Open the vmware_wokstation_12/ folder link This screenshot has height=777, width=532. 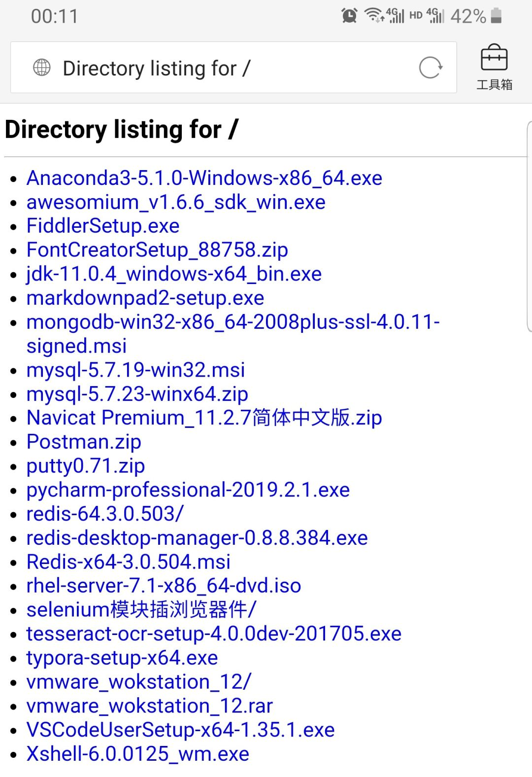[139, 682]
